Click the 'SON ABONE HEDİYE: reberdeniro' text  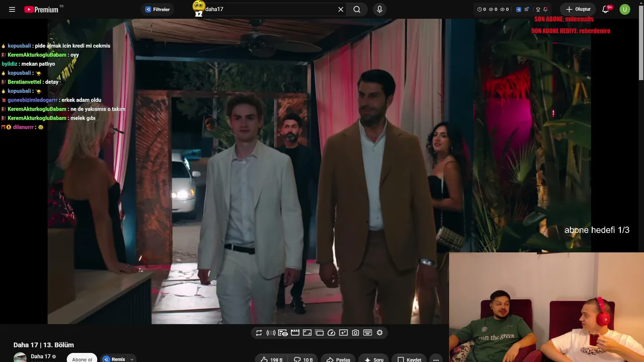(571, 31)
